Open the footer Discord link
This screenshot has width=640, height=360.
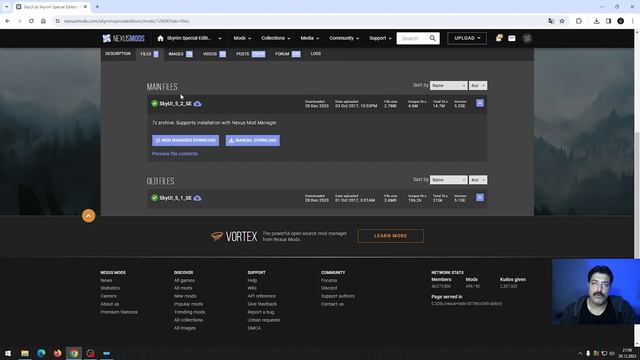[329, 288]
